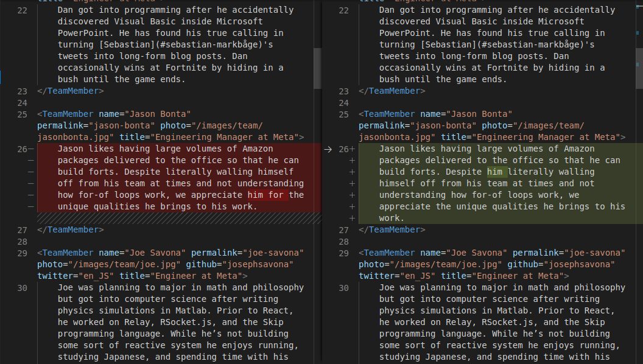The height and width of the screenshot is (364, 643).
Task: Click line number 30 in the right editor
Action: pyautogui.click(x=343, y=287)
